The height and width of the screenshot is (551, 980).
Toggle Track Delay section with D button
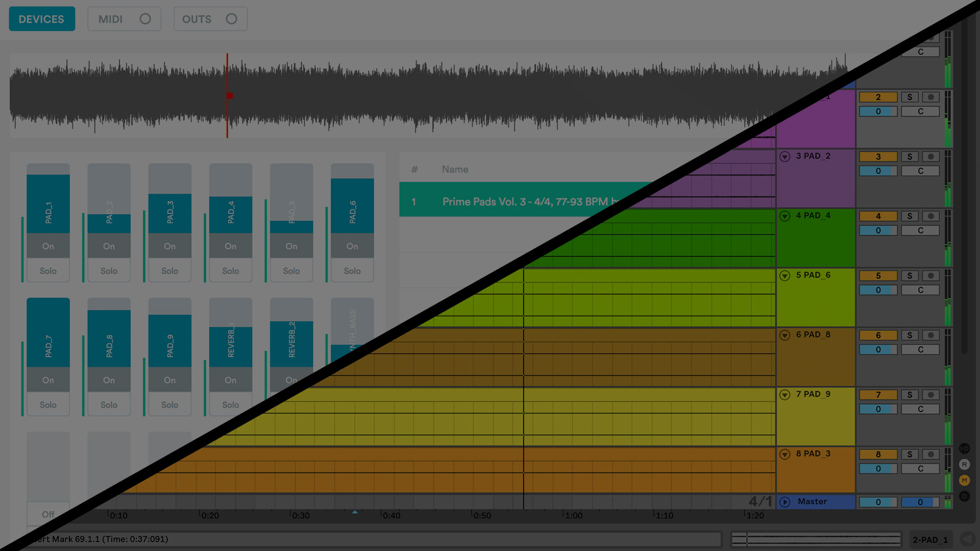pos(964,496)
